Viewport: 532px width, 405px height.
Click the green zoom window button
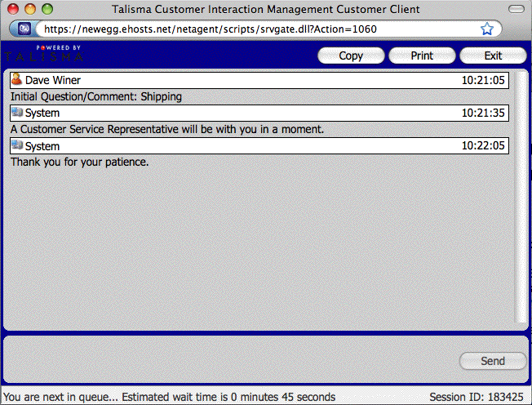tap(47, 10)
